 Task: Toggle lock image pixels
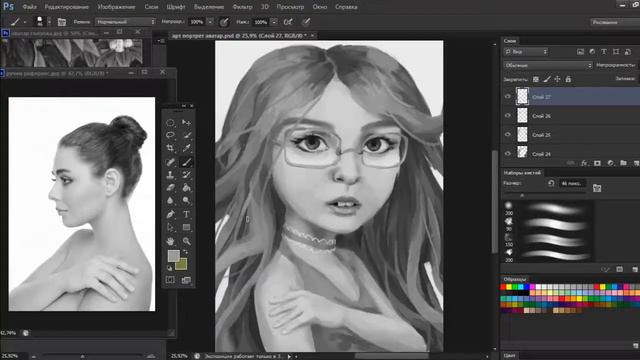coord(547,79)
